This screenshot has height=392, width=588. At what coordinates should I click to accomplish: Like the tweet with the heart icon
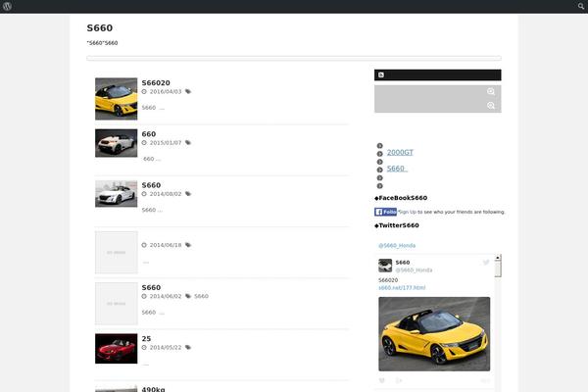click(382, 380)
